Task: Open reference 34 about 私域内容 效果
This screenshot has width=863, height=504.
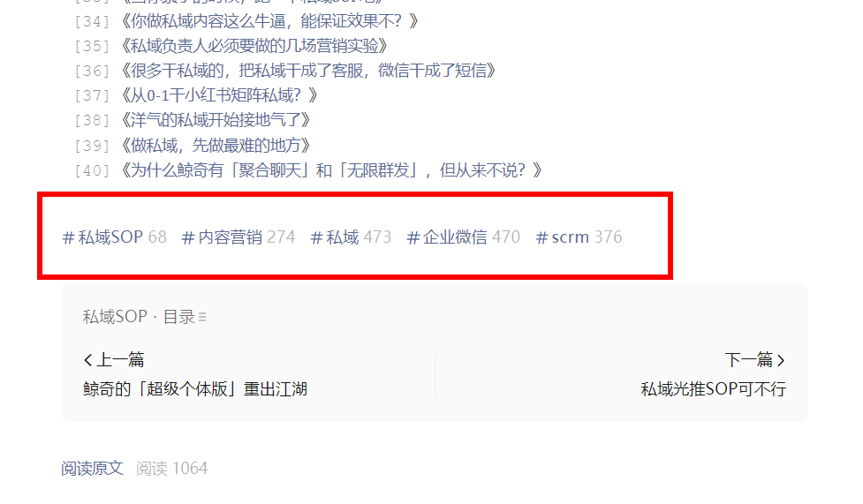Action: coord(269,21)
